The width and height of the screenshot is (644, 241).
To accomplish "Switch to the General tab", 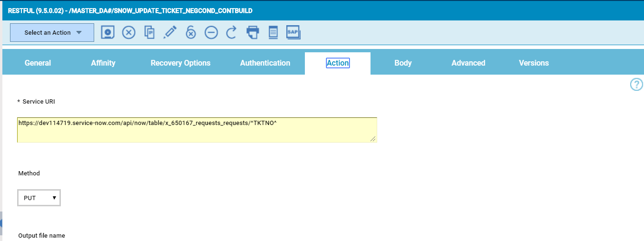I will tap(38, 63).
